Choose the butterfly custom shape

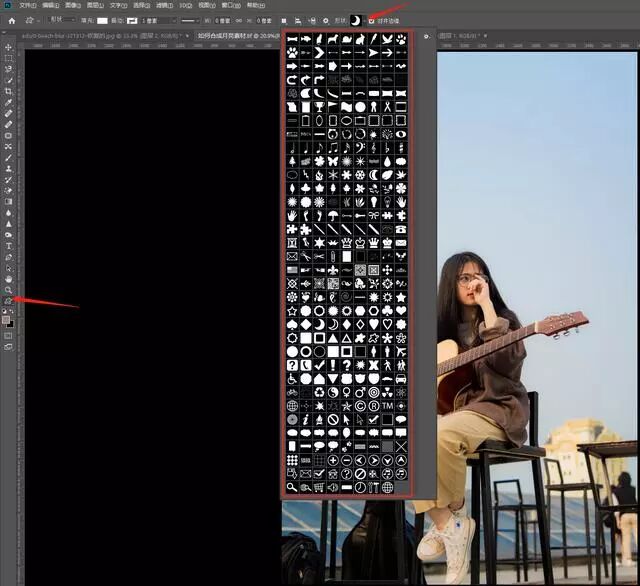333,161
